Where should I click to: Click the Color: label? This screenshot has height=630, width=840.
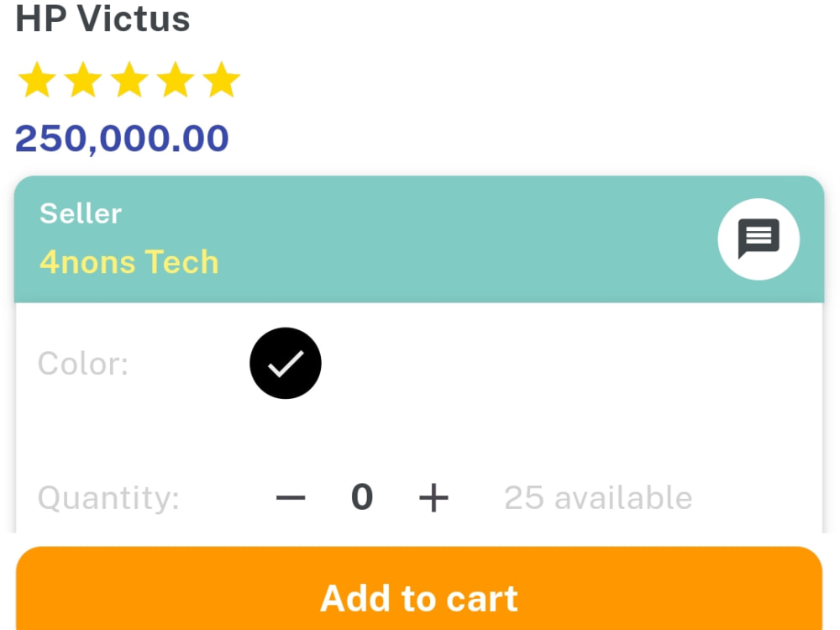[83, 364]
